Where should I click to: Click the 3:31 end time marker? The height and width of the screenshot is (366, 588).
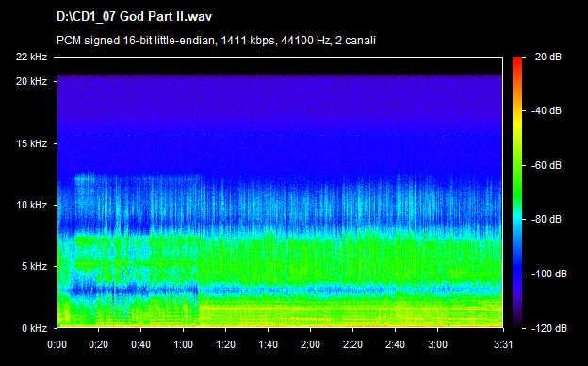(503, 344)
